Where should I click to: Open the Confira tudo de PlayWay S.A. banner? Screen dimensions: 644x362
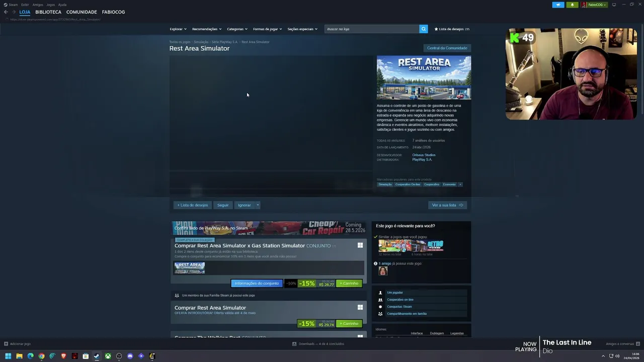(269, 228)
